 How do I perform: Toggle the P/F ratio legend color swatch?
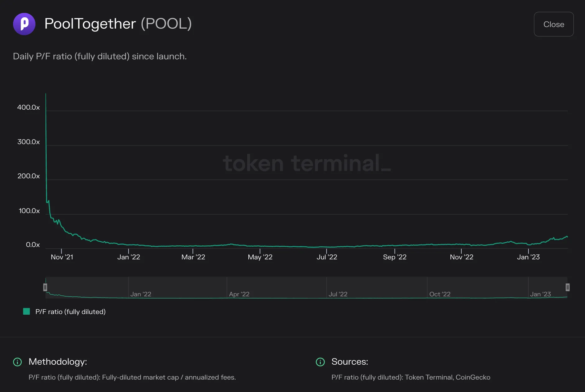pos(26,312)
